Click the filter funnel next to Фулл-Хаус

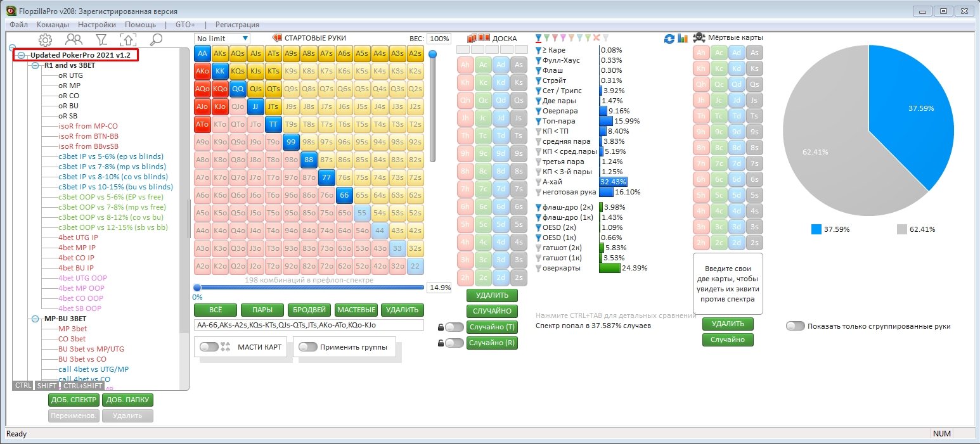(x=539, y=60)
